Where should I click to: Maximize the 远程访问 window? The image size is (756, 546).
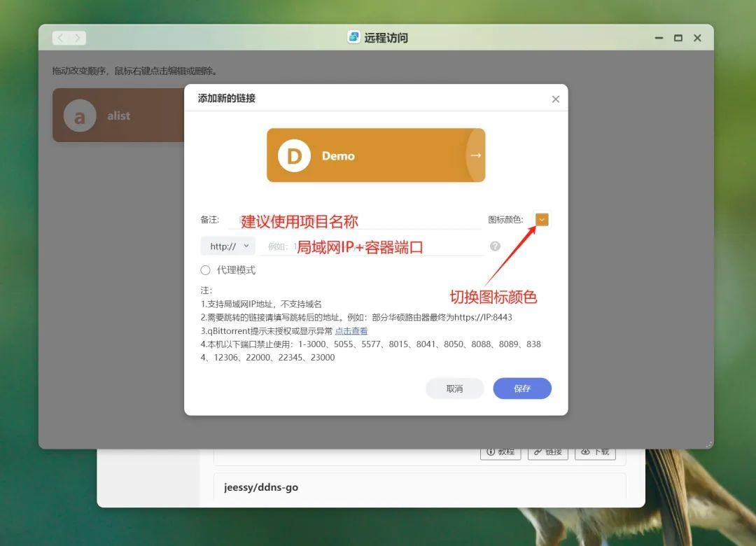click(x=678, y=38)
